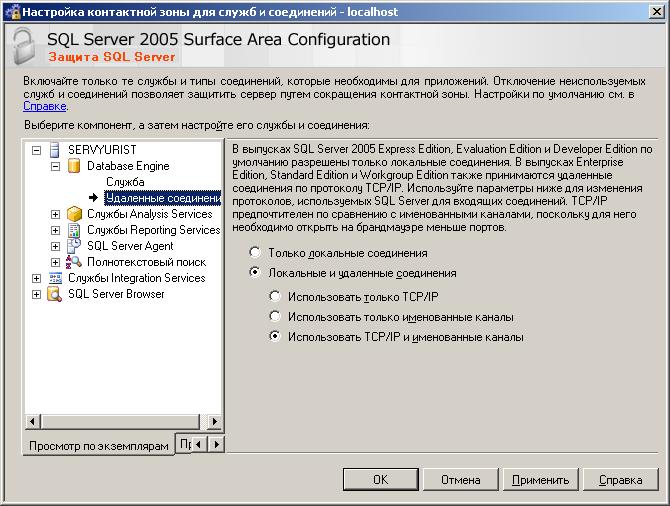Expand Службы Integration Services node
This screenshot has height=506, width=670.
click(36, 279)
